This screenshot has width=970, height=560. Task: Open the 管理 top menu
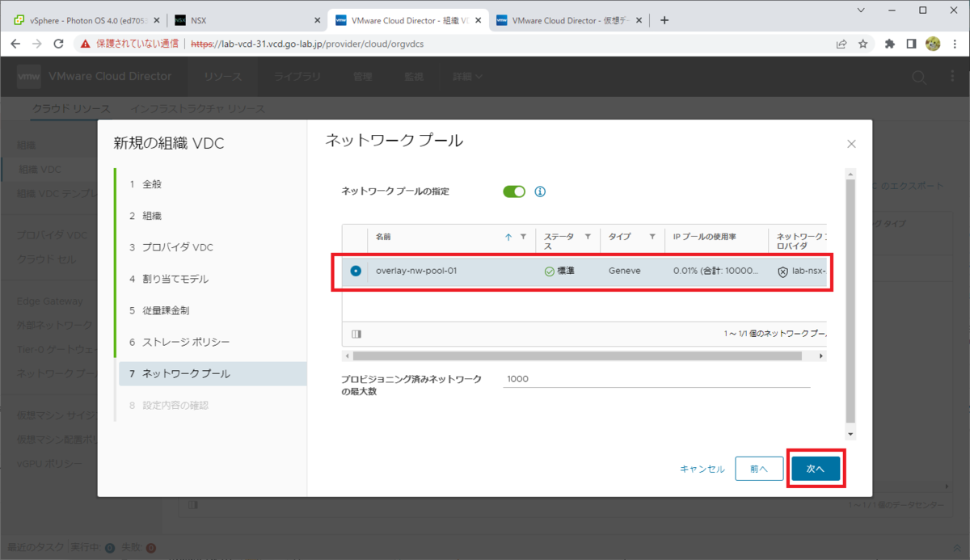pyautogui.click(x=362, y=77)
